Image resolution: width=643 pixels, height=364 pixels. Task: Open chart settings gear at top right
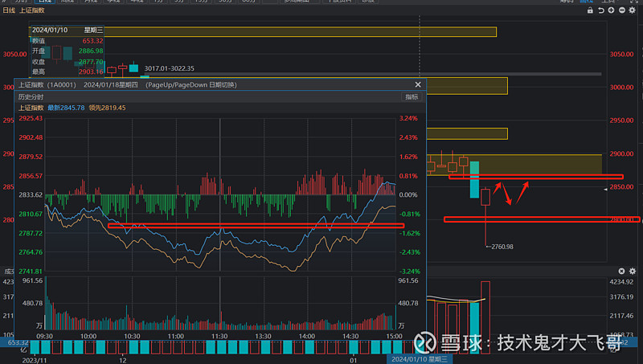(x=633, y=10)
